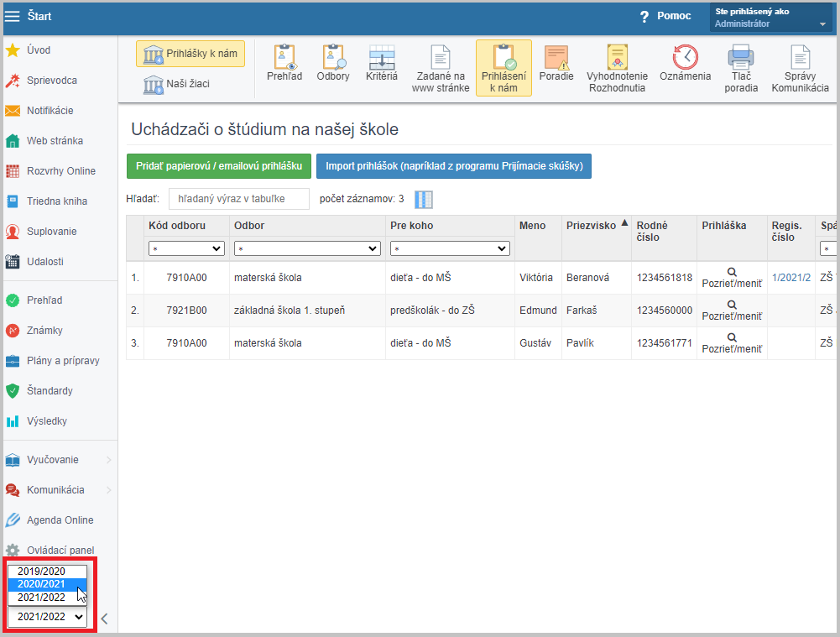
Task: Open Prehľad green check icon in sidebar
Action: (x=13, y=300)
